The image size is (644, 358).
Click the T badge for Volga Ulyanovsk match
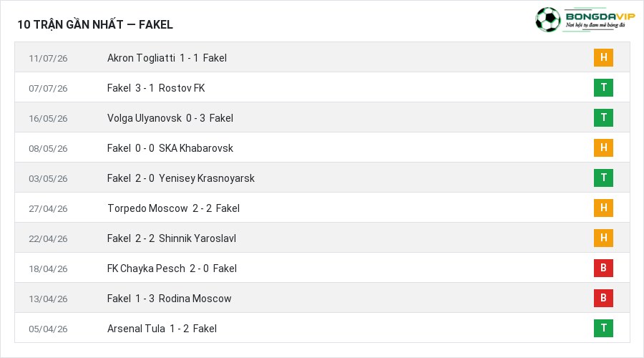point(603,117)
